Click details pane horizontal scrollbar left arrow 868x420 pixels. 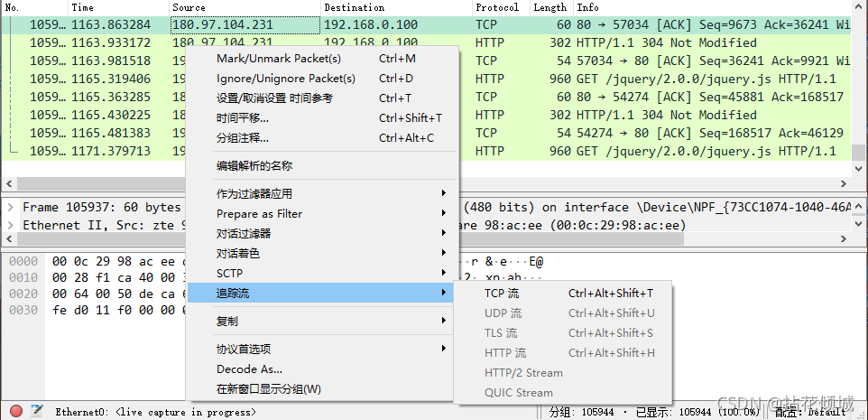[8, 238]
